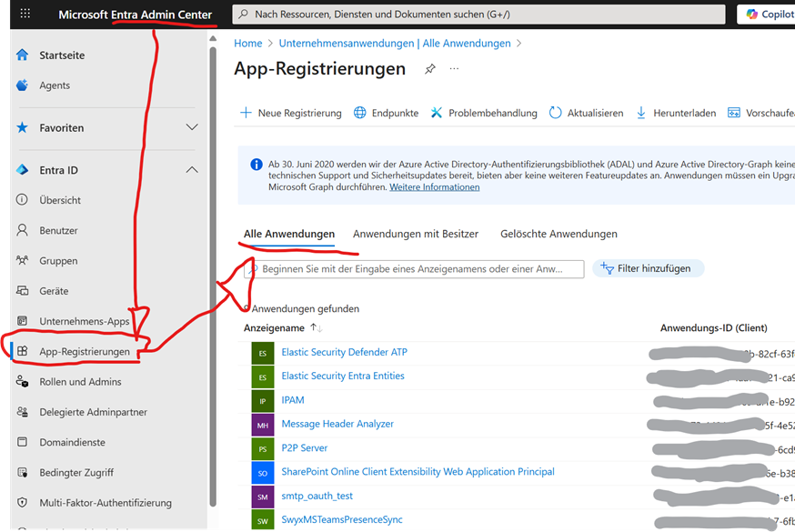
Task: Open Gruppen in the sidebar
Action: [59, 261]
